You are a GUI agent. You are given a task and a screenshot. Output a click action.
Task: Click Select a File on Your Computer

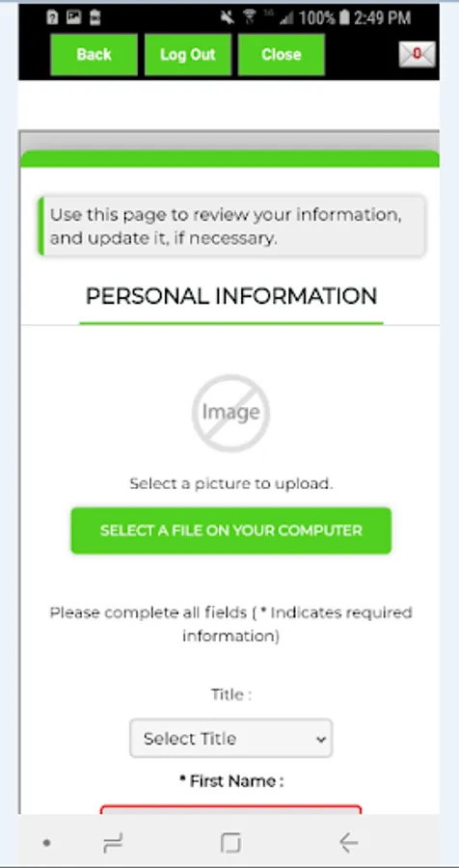click(x=230, y=530)
